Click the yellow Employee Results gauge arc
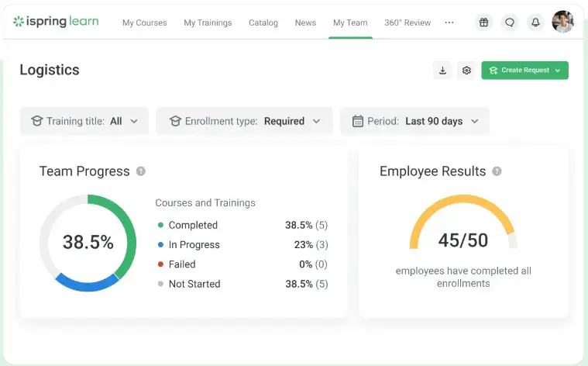Screen dimensions: 588x366 [x=462, y=199]
